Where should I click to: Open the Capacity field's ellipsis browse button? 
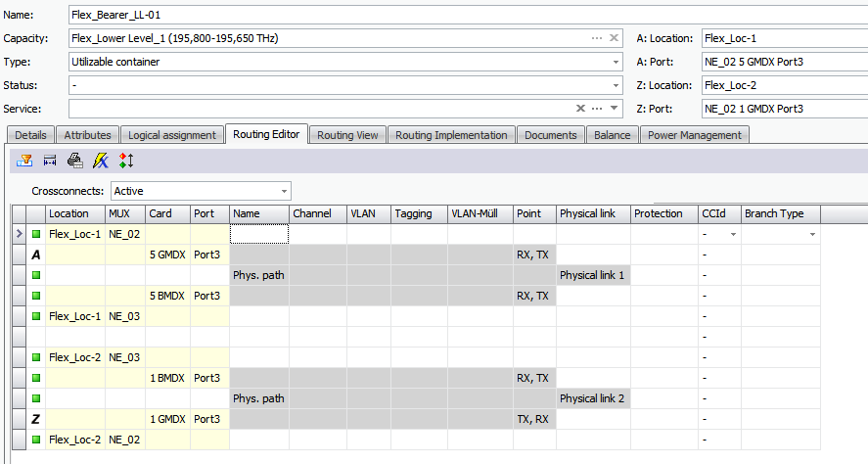coord(597,38)
